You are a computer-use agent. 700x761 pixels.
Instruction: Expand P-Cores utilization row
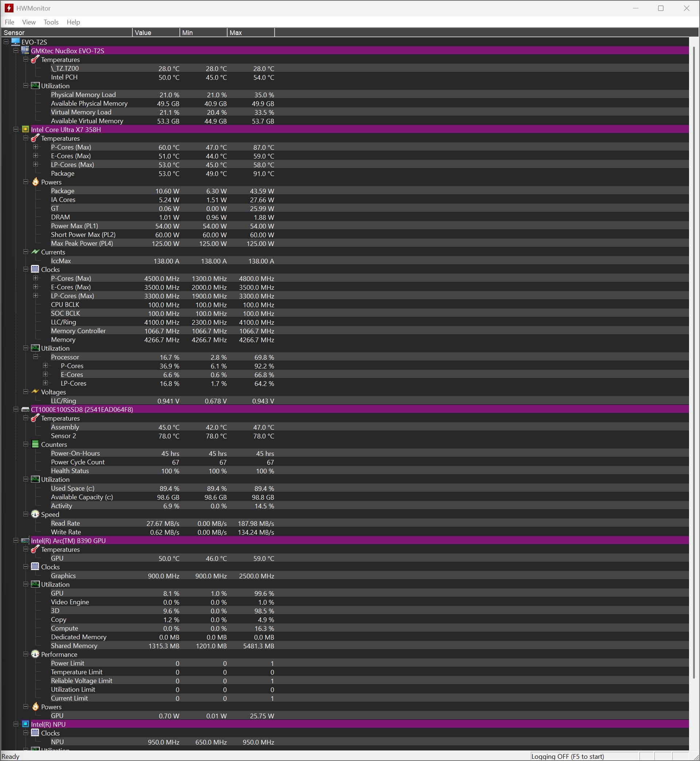pos(46,365)
